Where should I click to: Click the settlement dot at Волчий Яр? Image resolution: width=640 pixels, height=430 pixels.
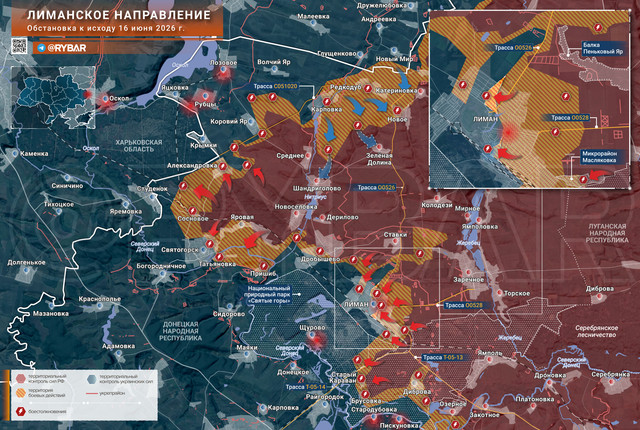(x=275, y=69)
